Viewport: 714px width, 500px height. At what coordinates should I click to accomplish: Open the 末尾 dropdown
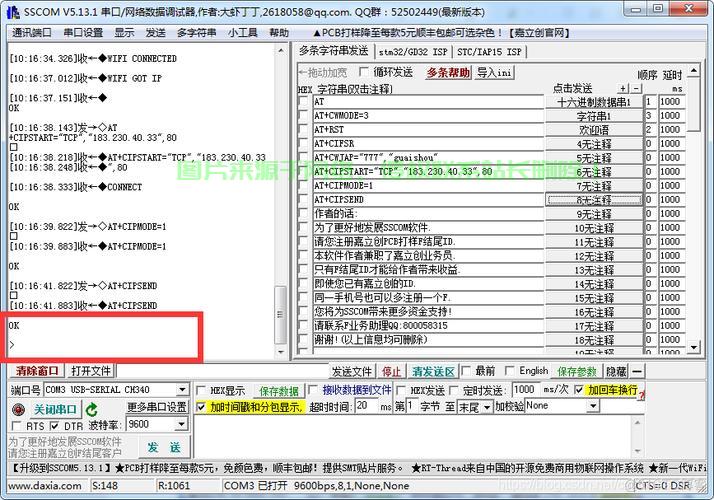tap(487, 407)
